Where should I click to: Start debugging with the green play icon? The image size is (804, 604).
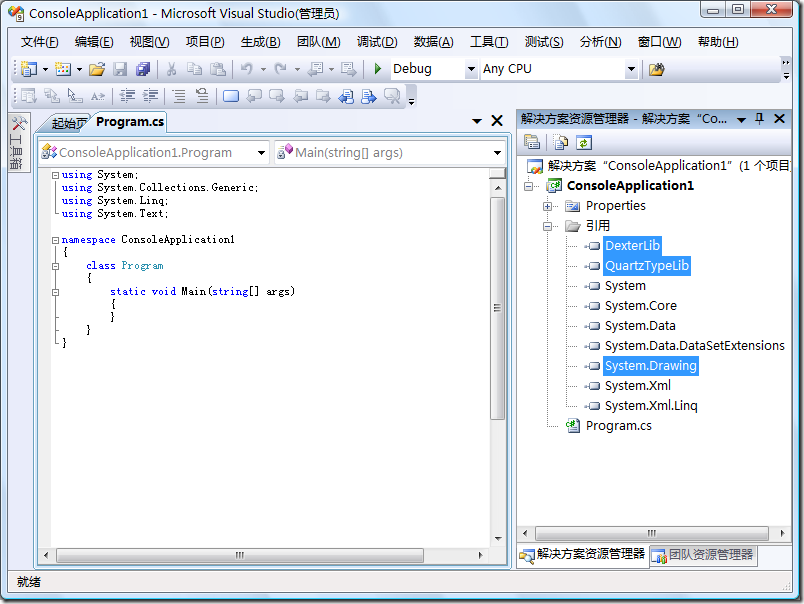378,69
